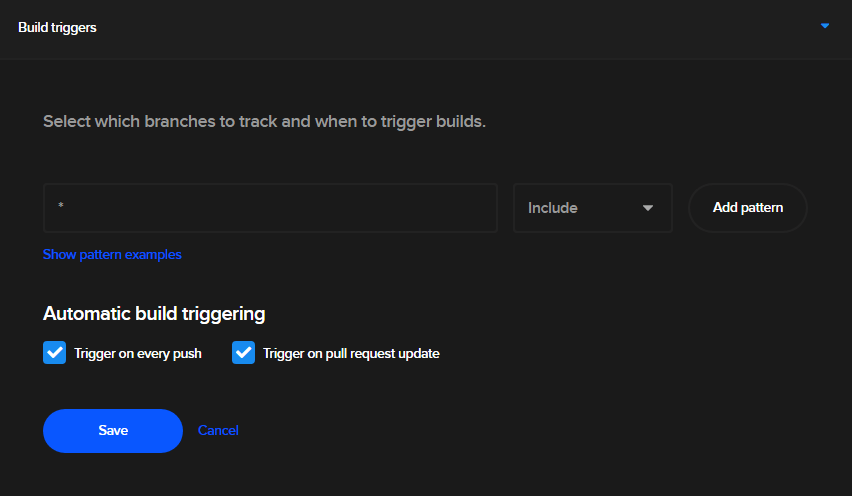
Task: Disable the Trigger on pull request update checkbox
Action: coord(243,353)
